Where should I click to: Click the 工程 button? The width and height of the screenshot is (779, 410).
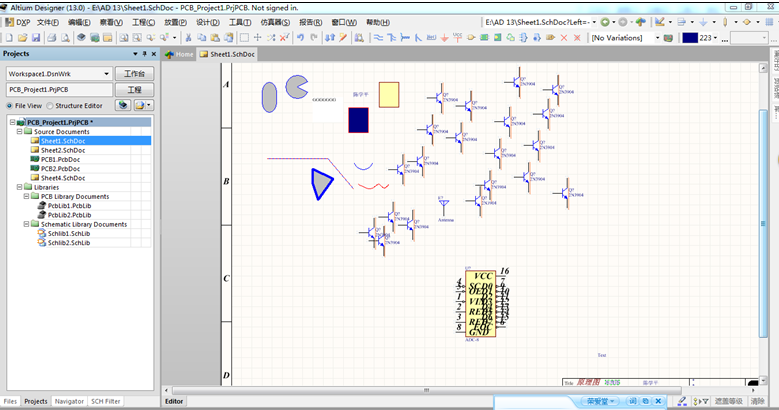[x=134, y=90]
